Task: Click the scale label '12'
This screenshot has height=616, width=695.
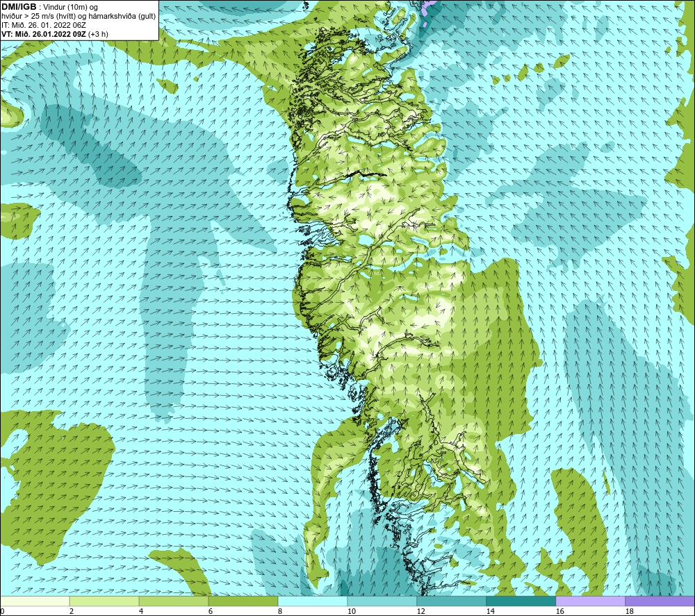Action: (421, 612)
